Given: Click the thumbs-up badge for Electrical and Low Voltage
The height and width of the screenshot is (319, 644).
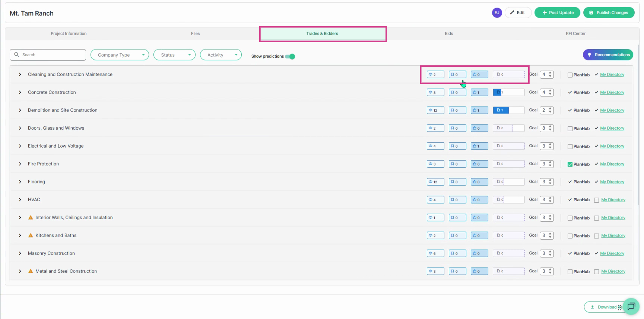Looking at the screenshot, I should click(x=479, y=146).
